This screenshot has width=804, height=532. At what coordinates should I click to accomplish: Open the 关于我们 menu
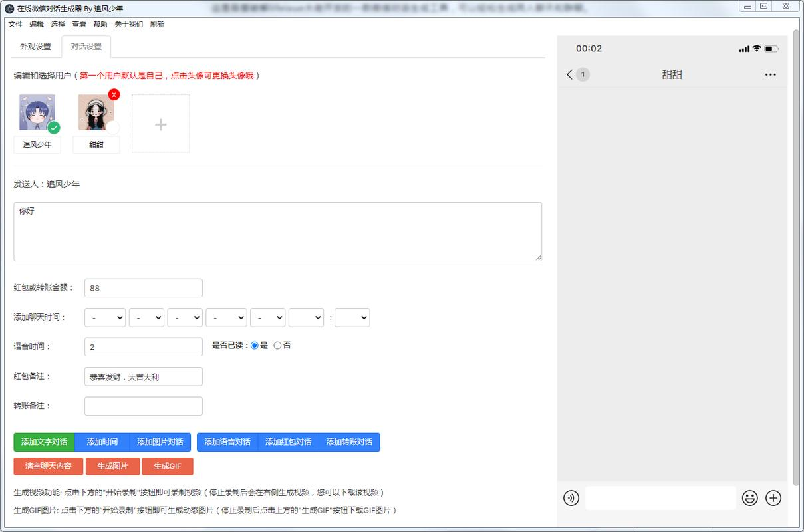tap(129, 24)
